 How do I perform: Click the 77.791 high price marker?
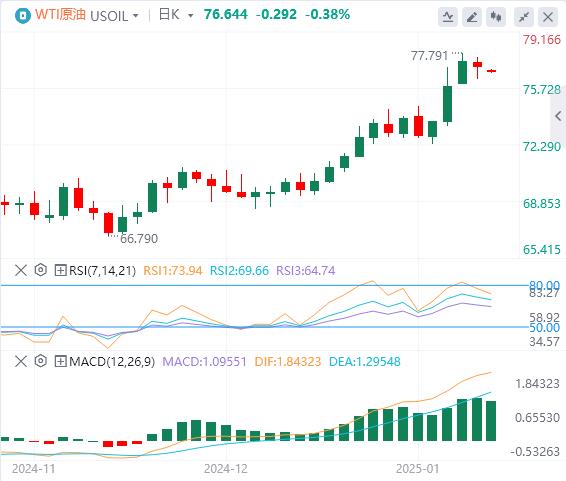coord(429,56)
